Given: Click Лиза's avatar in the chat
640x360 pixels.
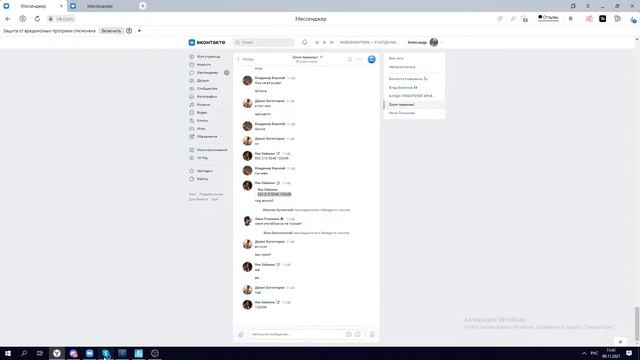Looking at the screenshot, I should point(247,221).
